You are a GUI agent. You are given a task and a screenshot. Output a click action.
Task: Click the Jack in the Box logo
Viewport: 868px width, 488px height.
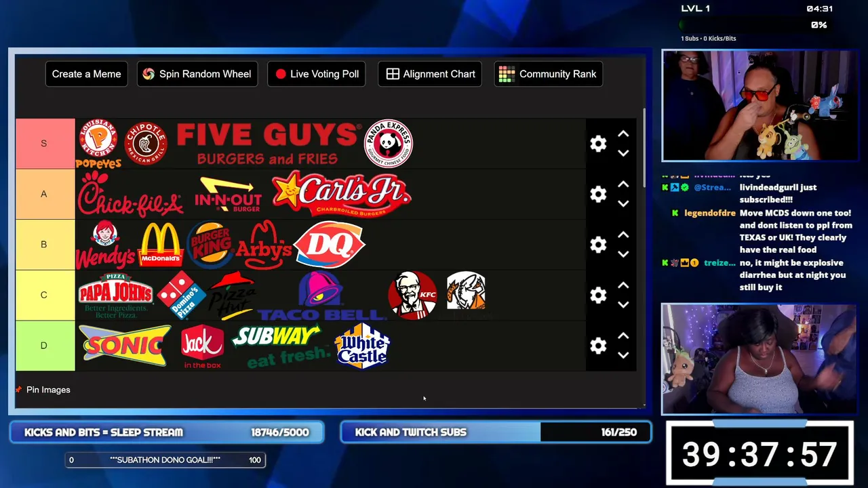coord(202,346)
